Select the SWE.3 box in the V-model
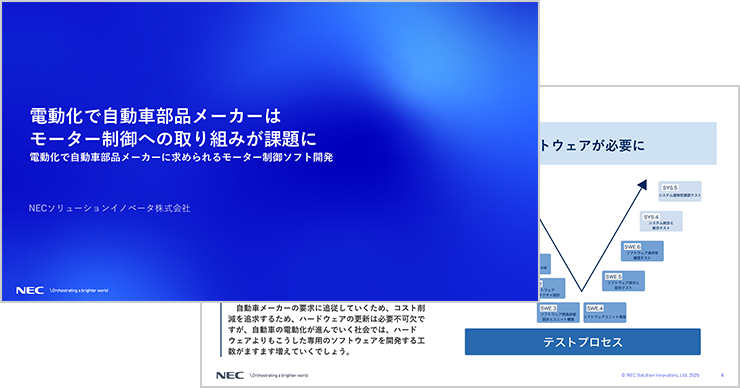 coord(559,312)
